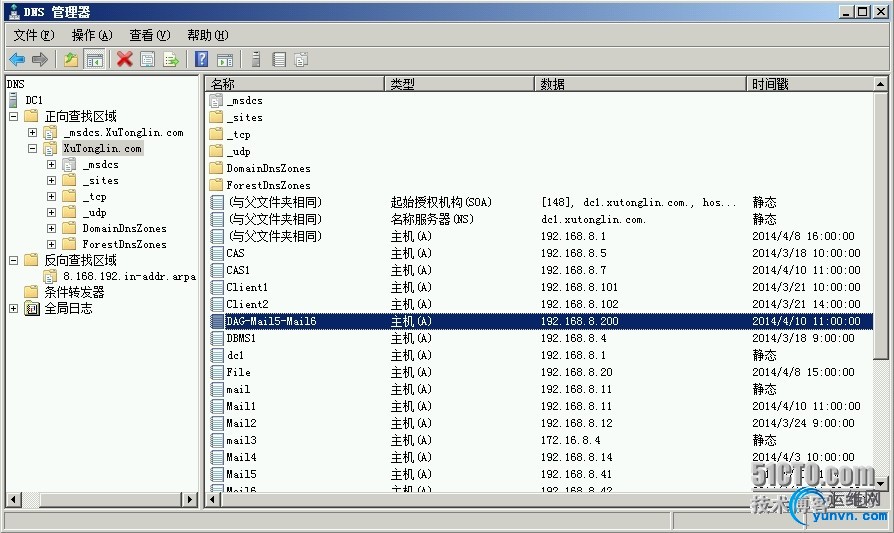
Task: Select the DAG-Mail5-Mail6 host record
Action: click(x=541, y=321)
